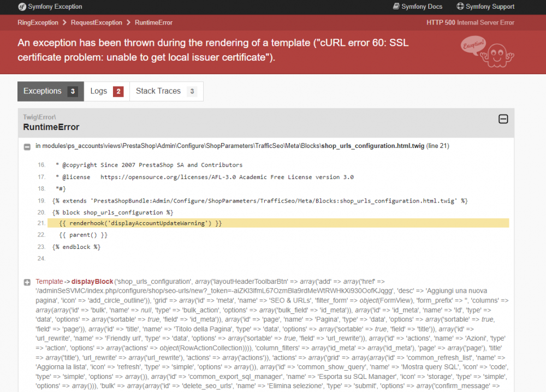
Task: Collapse the shop_urls_configuration.html.twig trace
Action: [27, 146]
